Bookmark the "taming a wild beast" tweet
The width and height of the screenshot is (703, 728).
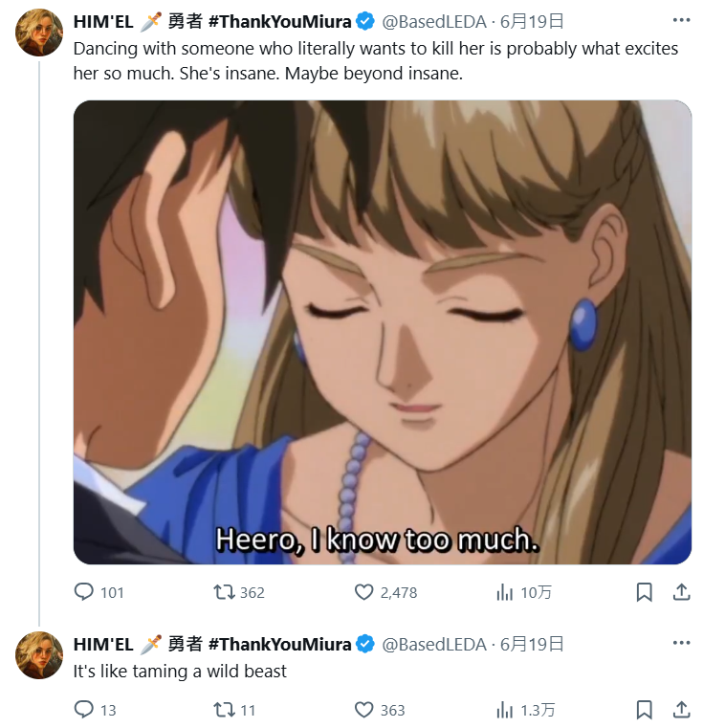coord(645,709)
